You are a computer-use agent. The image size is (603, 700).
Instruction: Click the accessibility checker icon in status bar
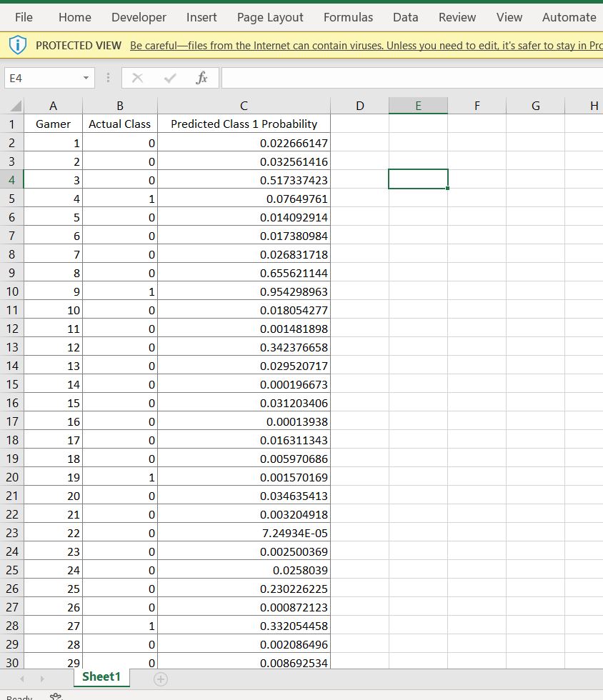point(56,696)
